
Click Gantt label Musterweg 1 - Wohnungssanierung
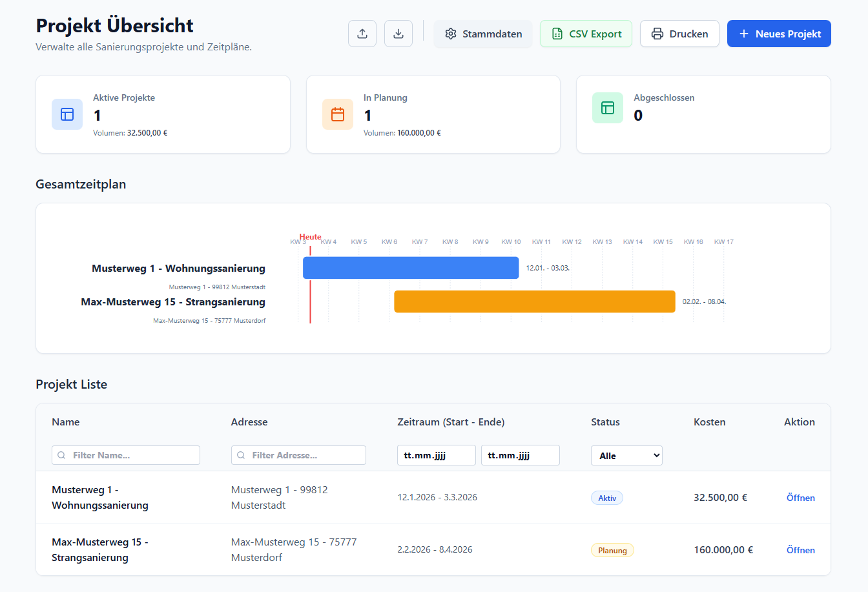point(178,269)
